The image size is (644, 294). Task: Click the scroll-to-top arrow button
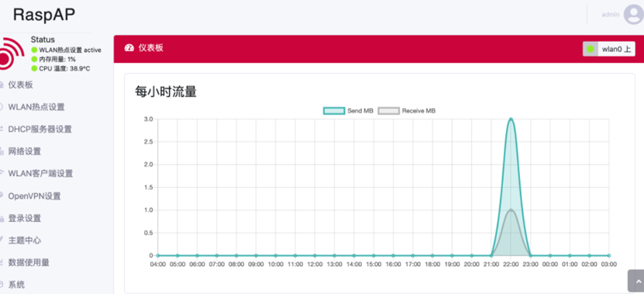pyautogui.click(x=636, y=281)
